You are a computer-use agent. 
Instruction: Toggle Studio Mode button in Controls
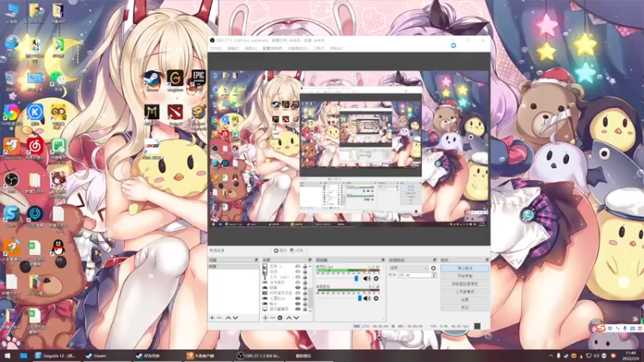click(x=464, y=292)
